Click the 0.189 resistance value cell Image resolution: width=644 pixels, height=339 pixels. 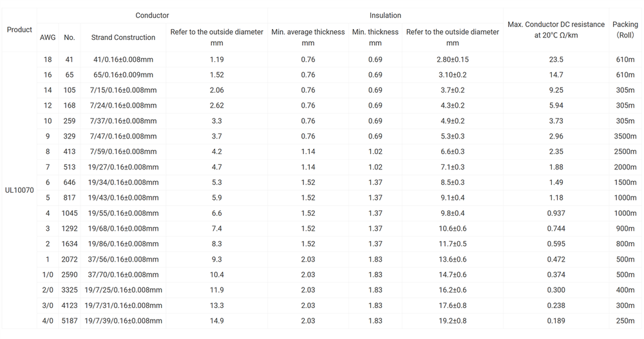pyautogui.click(x=556, y=321)
